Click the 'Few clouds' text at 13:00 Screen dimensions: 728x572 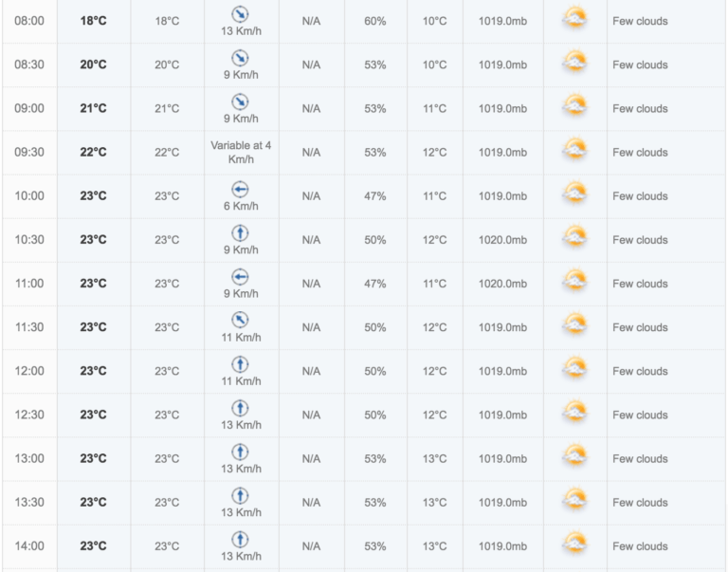640,458
